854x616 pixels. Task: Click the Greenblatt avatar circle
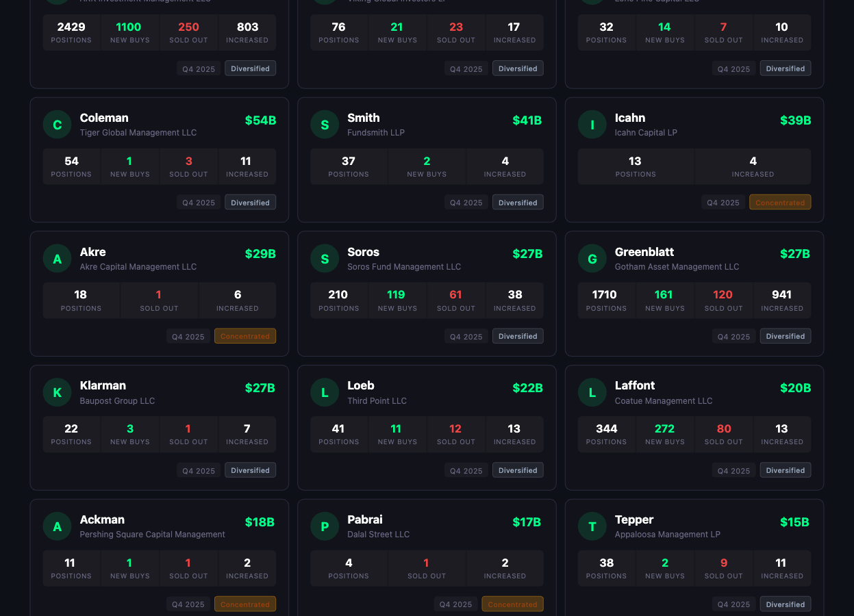coord(592,259)
